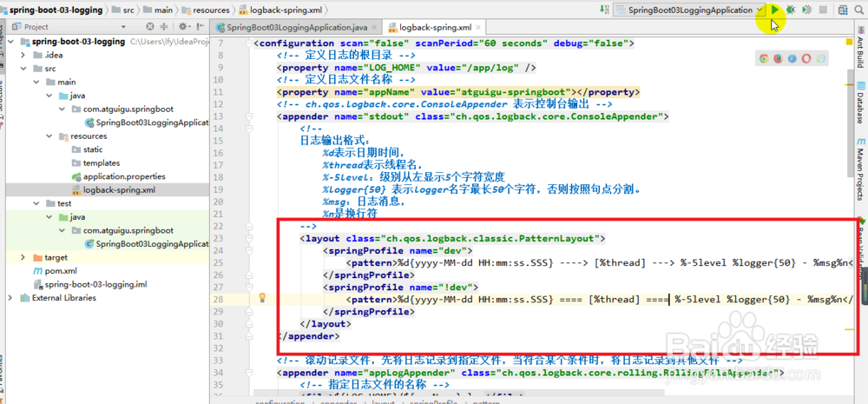
Task: Open pom.xml Maven file
Action: click(x=55, y=271)
